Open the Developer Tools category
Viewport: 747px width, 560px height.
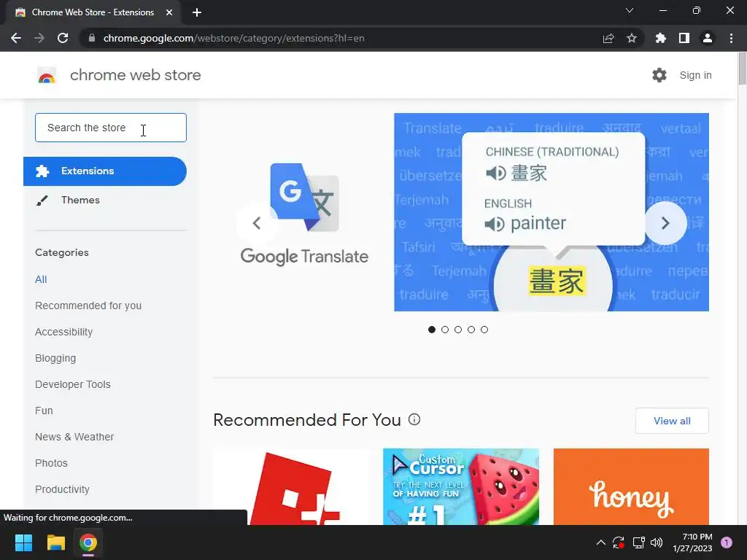pos(73,384)
